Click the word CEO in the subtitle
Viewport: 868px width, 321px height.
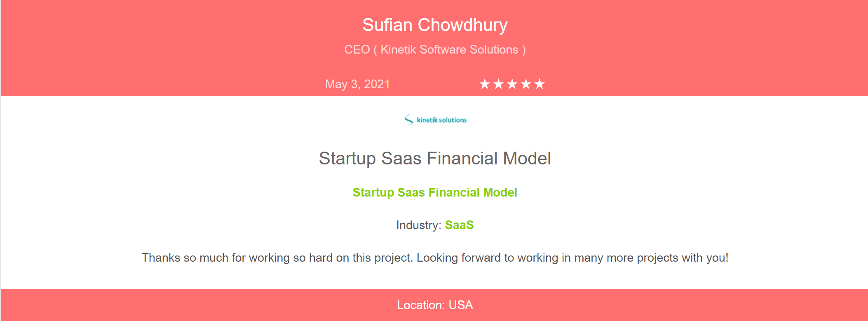[x=357, y=49]
